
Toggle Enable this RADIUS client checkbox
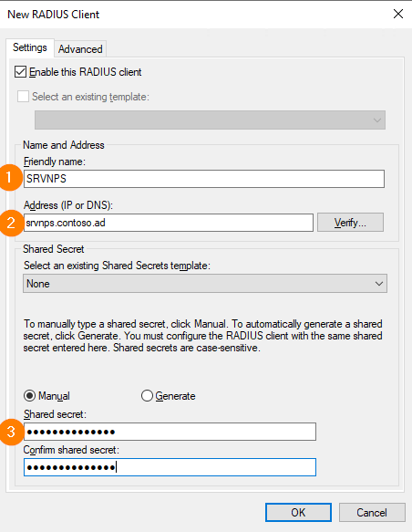(20, 72)
